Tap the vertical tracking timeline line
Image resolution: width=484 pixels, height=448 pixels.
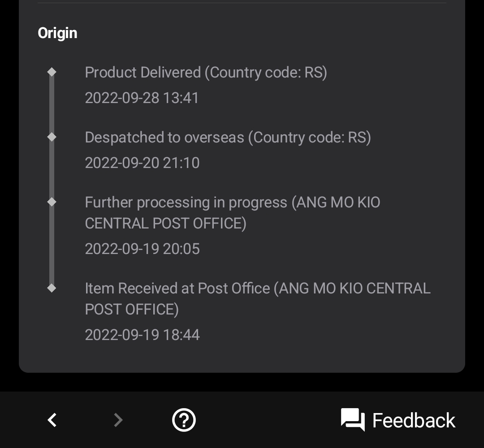pyautogui.click(x=52, y=180)
